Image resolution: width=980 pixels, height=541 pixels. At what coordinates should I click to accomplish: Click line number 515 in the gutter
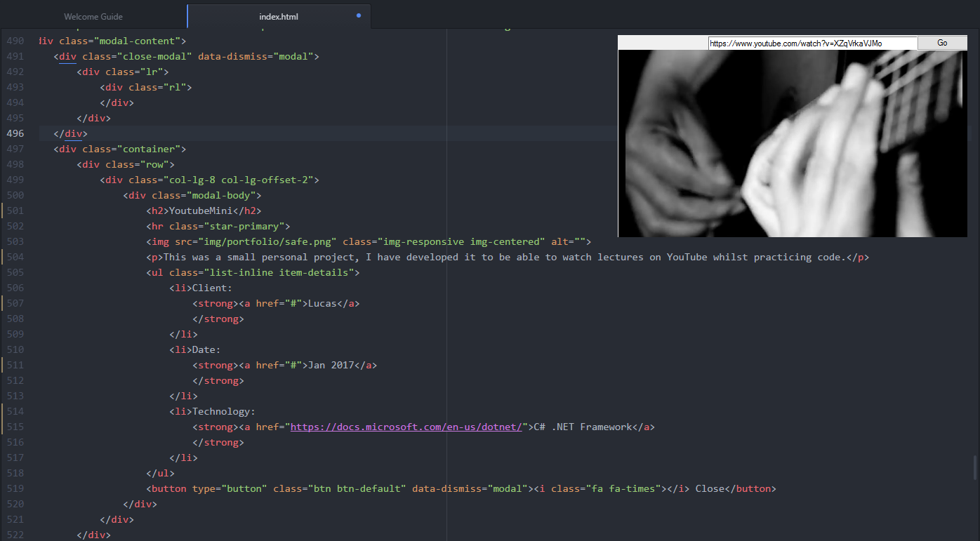[15, 427]
